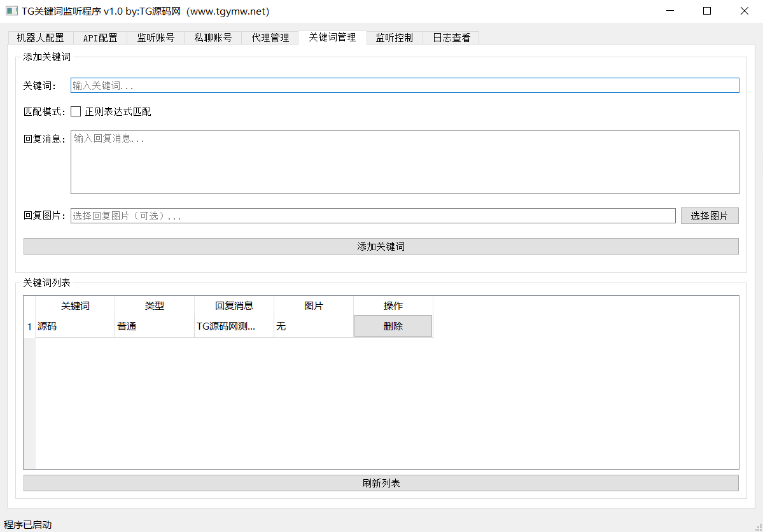Screen dimensions: 763x532
Task: Go to the 私聊账号 tab
Action: pos(213,38)
